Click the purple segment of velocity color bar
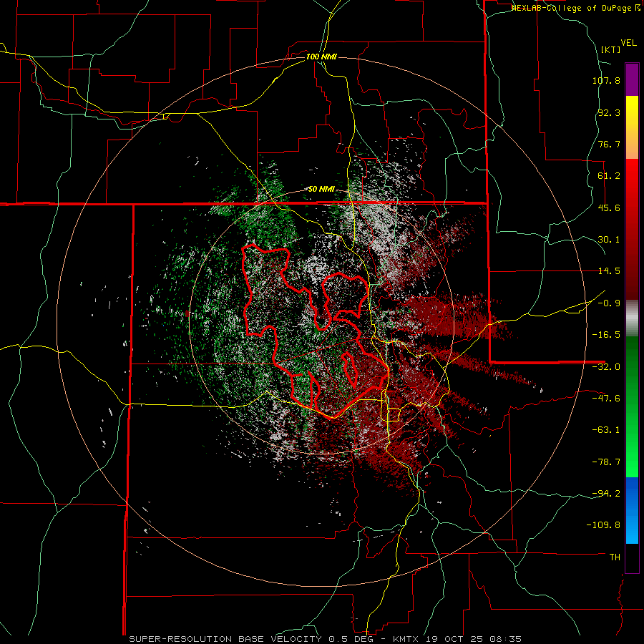 [x=632, y=79]
